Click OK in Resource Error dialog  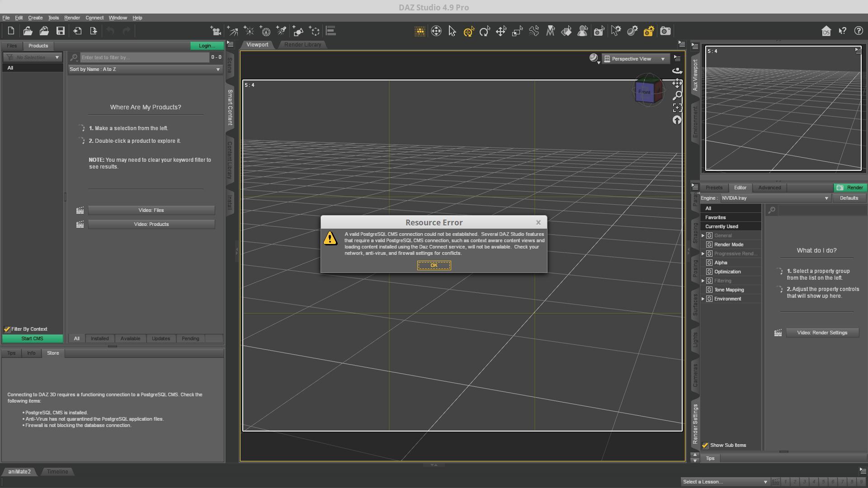tap(434, 266)
